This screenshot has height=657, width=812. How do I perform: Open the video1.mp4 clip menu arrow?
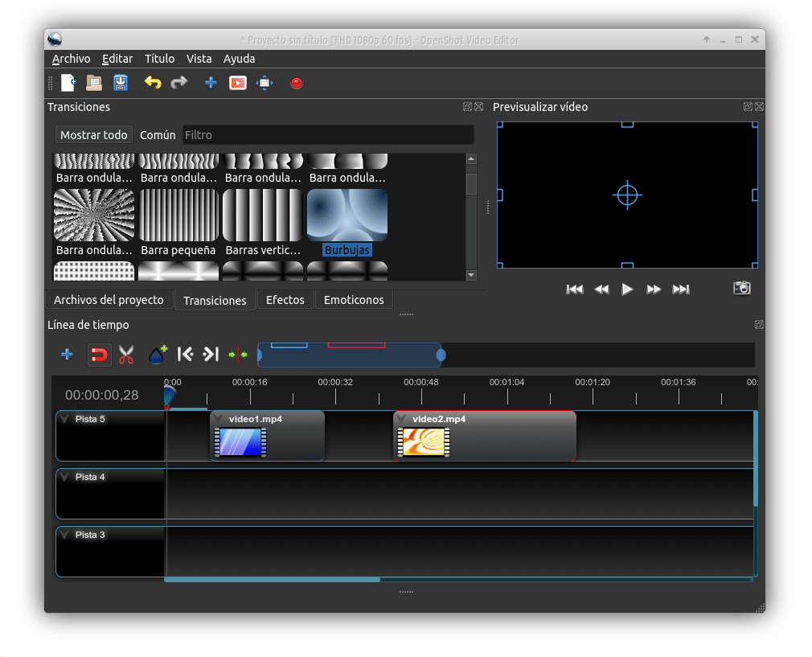click(x=219, y=418)
